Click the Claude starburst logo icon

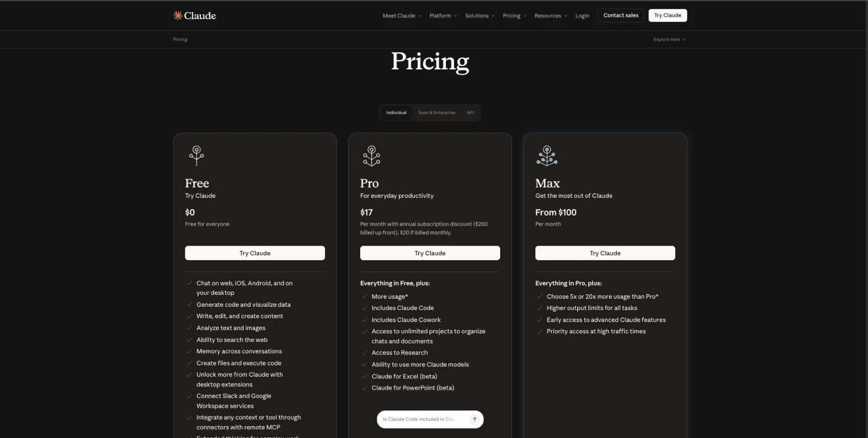tap(177, 16)
